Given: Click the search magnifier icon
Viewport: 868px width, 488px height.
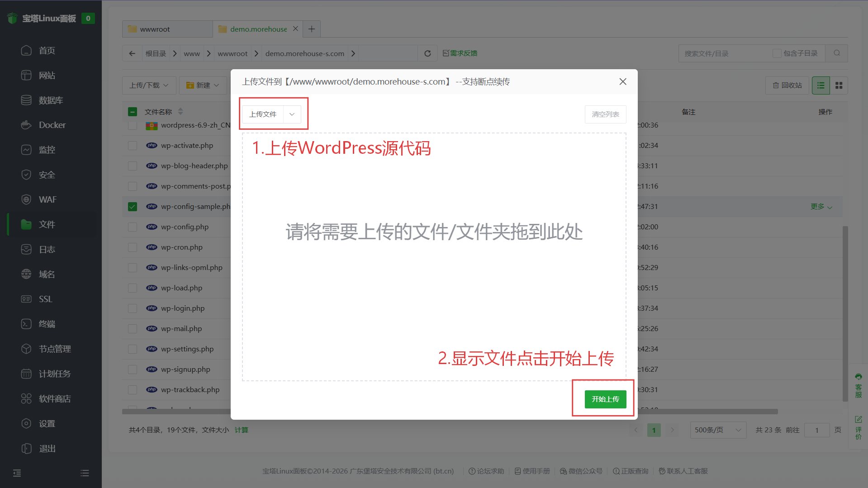Looking at the screenshot, I should [x=836, y=53].
